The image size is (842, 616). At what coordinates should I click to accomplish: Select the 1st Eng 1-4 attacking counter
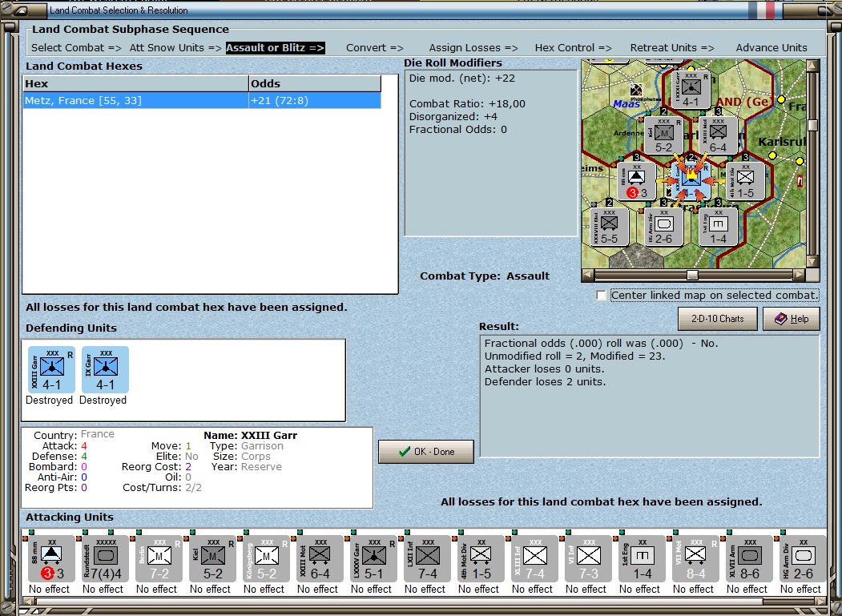pyautogui.click(x=643, y=558)
